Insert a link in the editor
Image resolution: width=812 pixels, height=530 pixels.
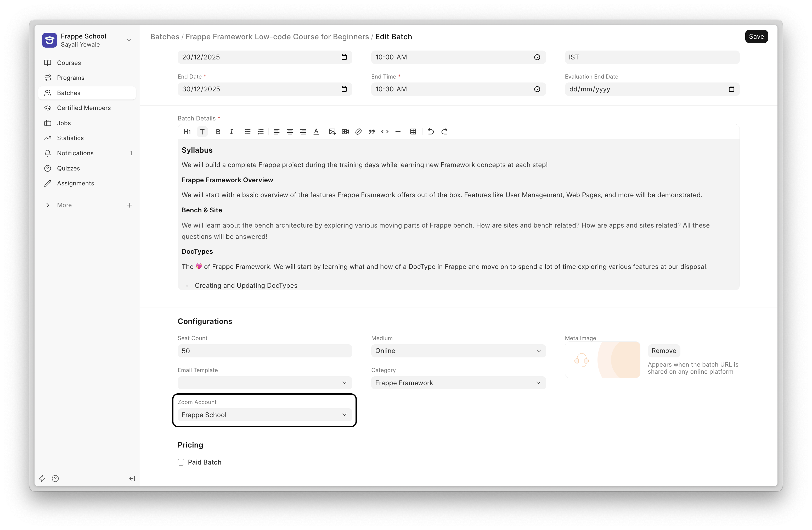358,131
